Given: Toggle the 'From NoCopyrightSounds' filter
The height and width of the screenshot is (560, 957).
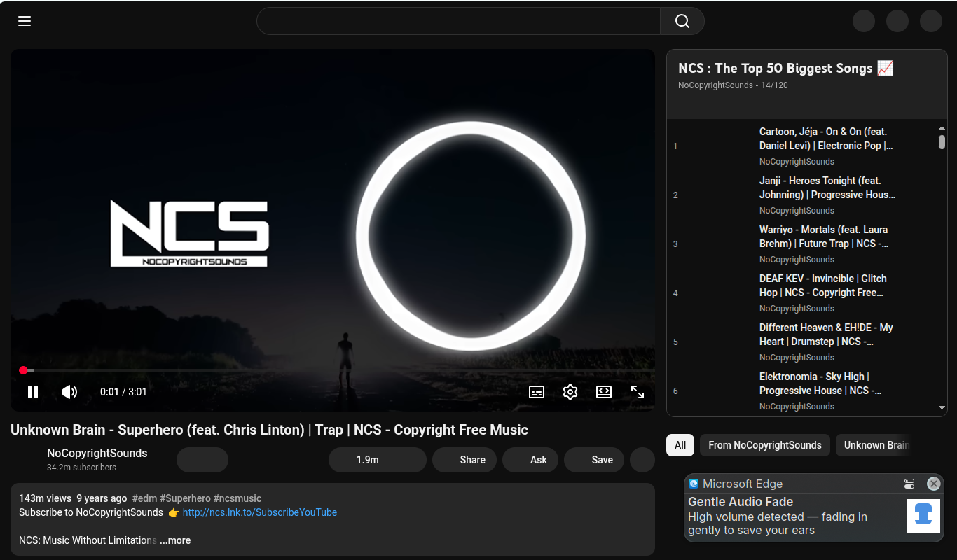Looking at the screenshot, I should 765,444.
